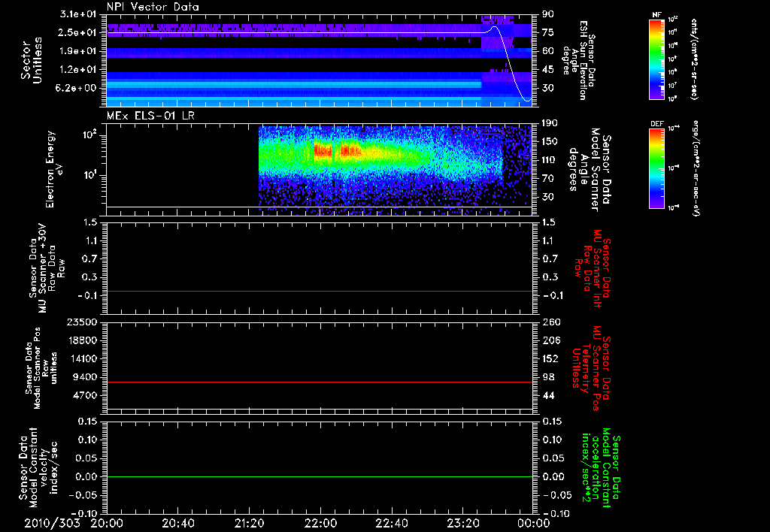Click the DEF label above the color bar
This screenshot has height=532, width=770.
(x=657, y=124)
